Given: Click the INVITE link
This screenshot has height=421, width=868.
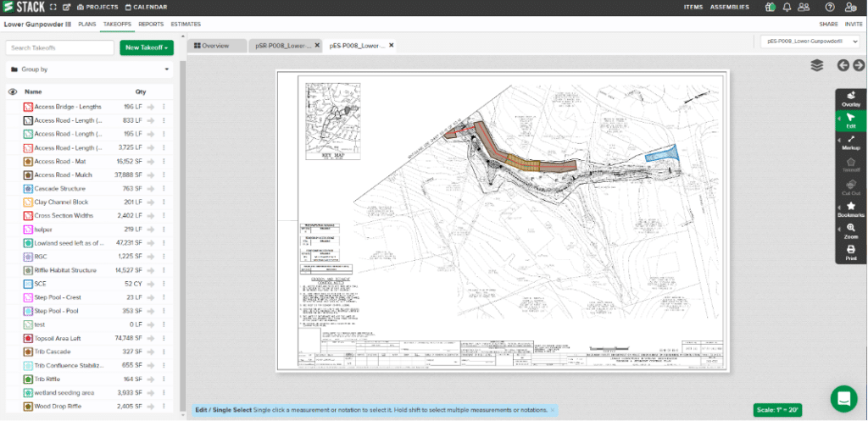Looking at the screenshot, I should 854,25.
